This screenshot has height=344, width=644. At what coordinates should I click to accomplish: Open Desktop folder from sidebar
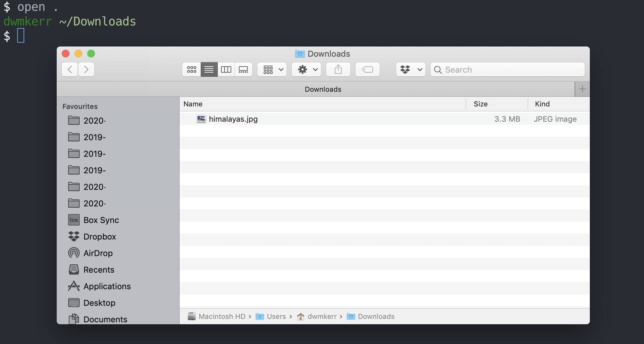point(100,302)
